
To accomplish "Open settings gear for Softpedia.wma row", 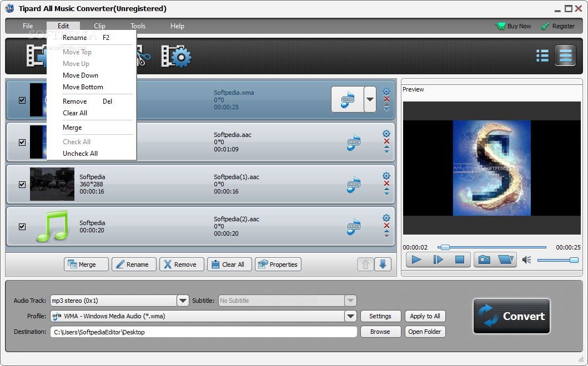I will 386,91.
